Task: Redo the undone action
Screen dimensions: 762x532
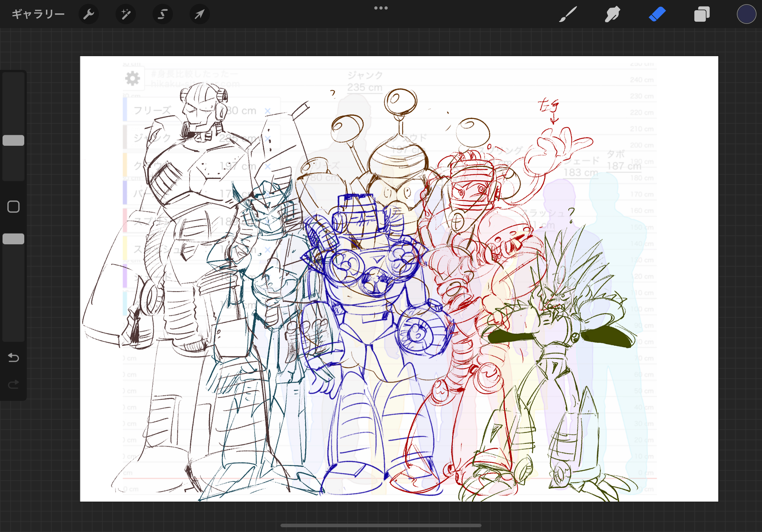Action: [13, 384]
